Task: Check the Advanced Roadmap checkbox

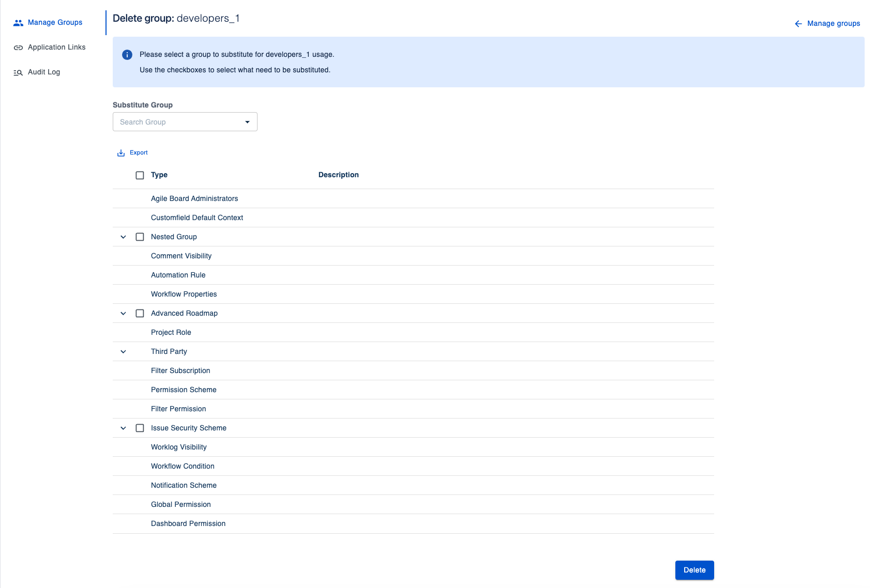Action: click(140, 313)
